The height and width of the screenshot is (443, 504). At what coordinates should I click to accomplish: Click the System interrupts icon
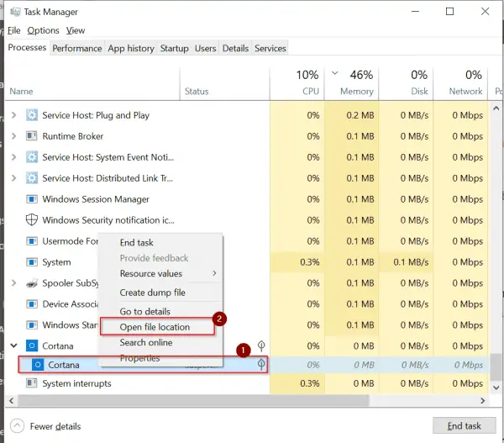pos(32,383)
